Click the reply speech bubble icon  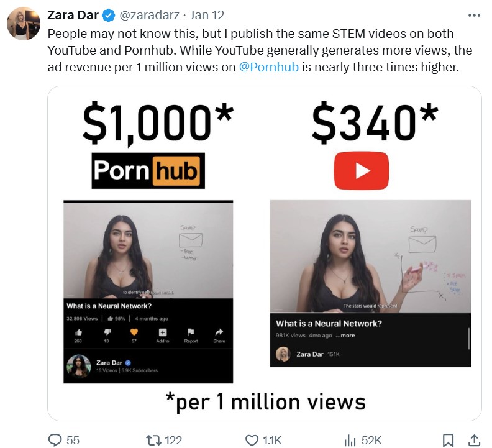[x=55, y=440]
